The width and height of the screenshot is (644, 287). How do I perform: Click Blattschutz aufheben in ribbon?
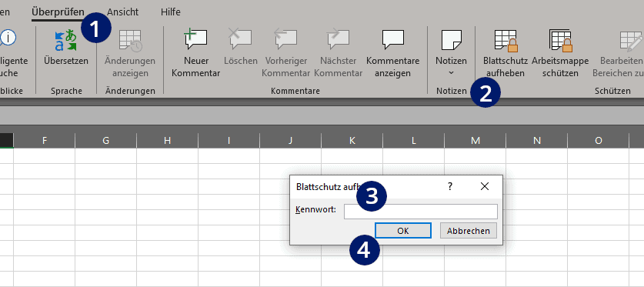[506, 53]
